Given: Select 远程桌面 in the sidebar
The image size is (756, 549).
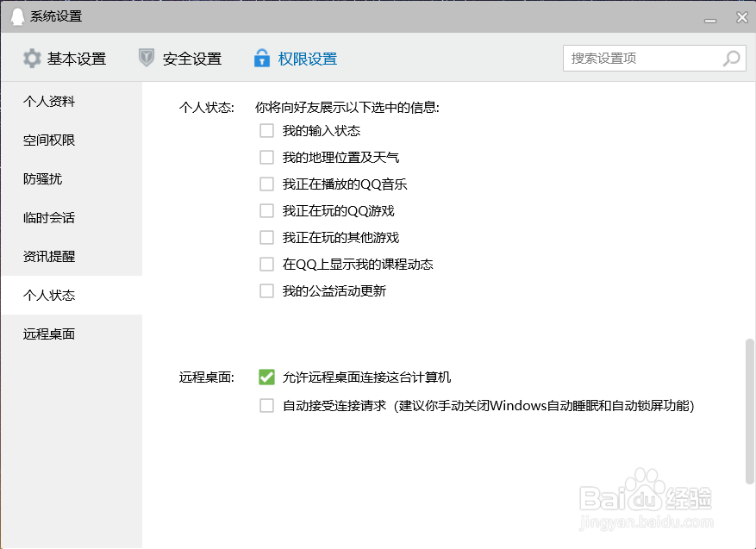Looking at the screenshot, I should click(72, 334).
